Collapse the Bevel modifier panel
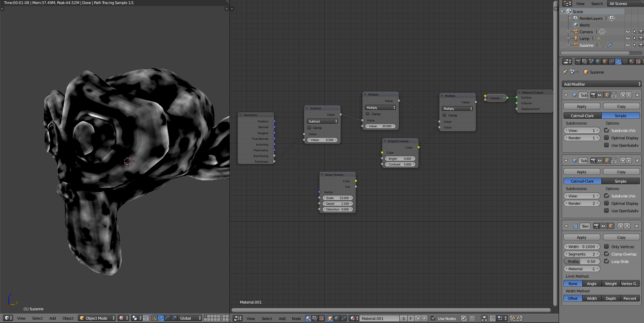644x323 pixels. pos(566,226)
